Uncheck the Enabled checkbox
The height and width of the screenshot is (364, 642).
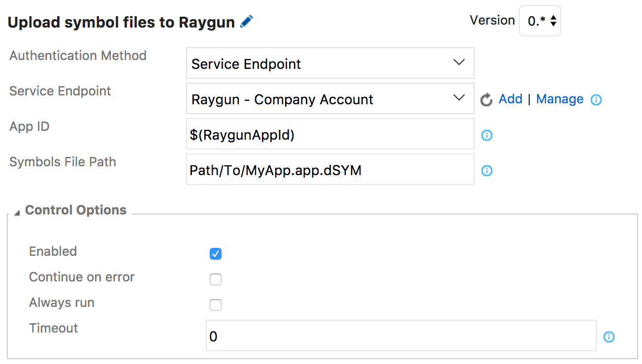pos(216,254)
